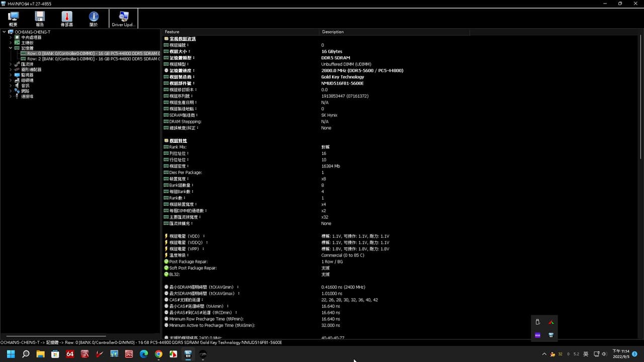The height and width of the screenshot is (362, 644).
Task: Collapse the OCHIANG-CHENG-T root node
Action: [x=5, y=32]
